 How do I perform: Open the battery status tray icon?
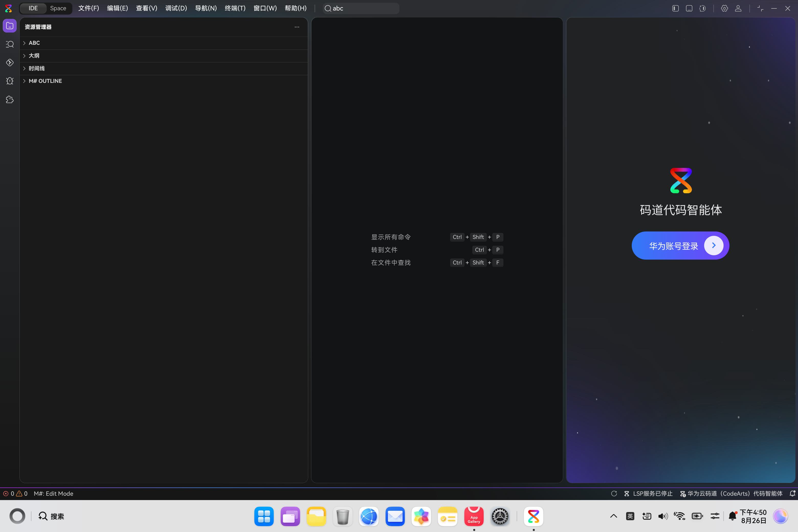click(697, 516)
